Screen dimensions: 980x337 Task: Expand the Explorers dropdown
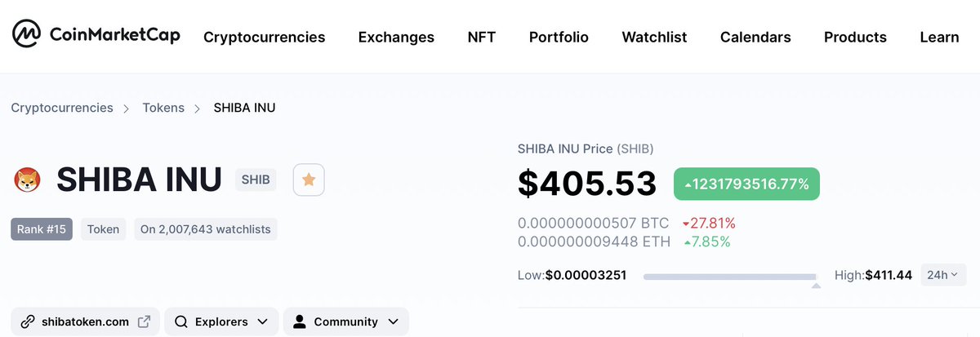pyautogui.click(x=221, y=321)
